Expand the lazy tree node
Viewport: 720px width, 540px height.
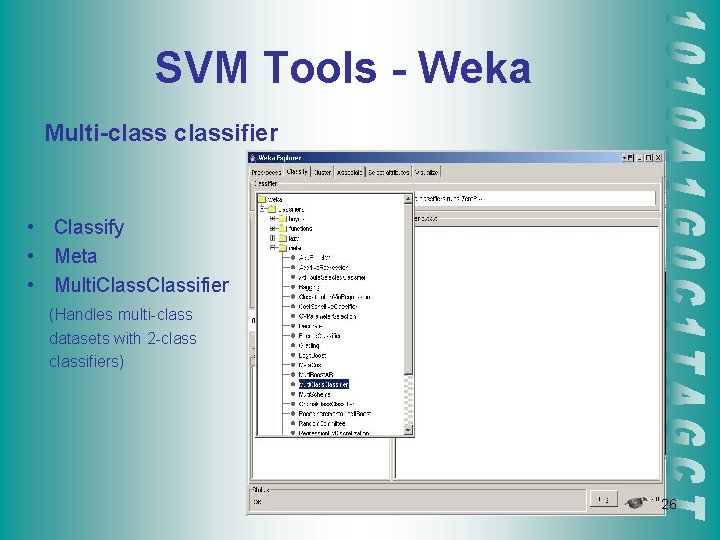pos(273,238)
